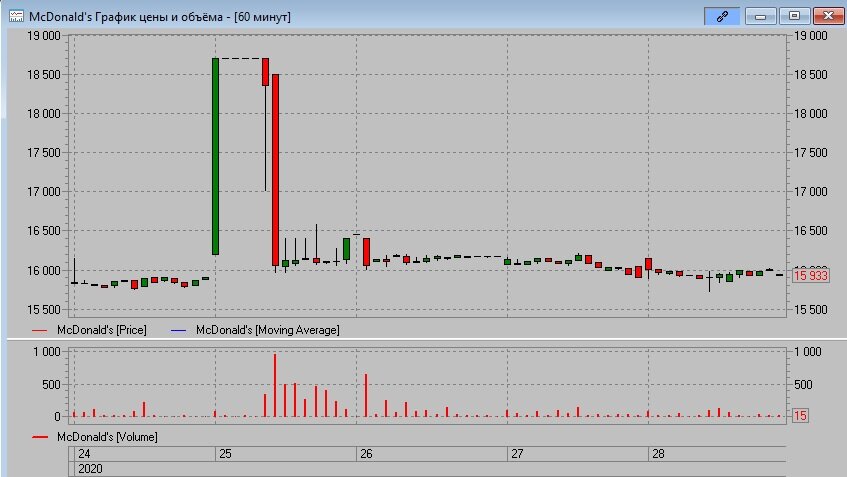Select date 24 on the time axis
Viewport: 847px width, 477px height.
pyautogui.click(x=84, y=454)
